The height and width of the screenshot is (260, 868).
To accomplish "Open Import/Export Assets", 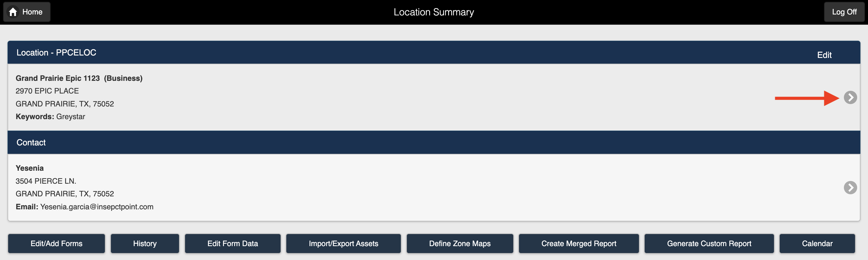I will (x=343, y=243).
